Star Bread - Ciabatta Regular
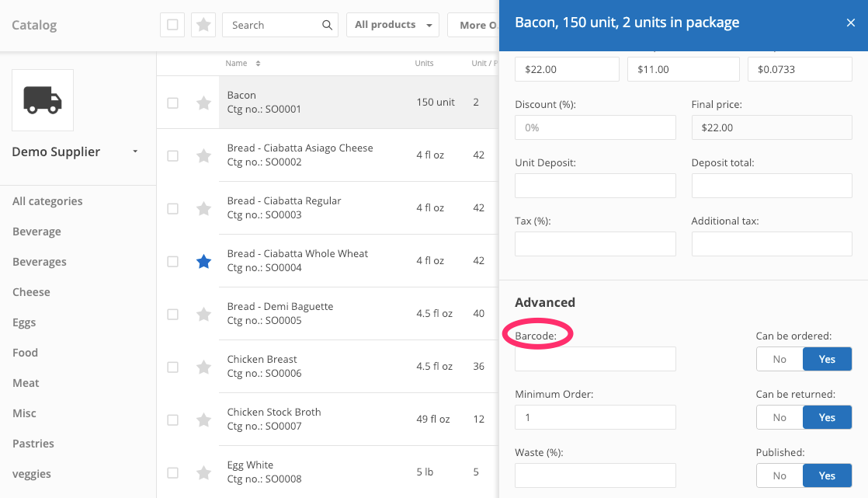868x498 pixels. pyautogui.click(x=203, y=208)
